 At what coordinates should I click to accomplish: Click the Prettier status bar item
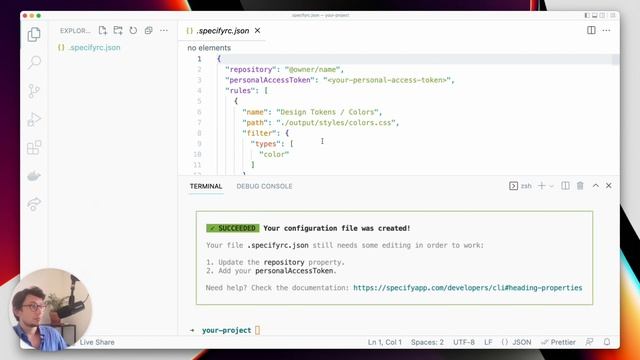pyautogui.click(x=558, y=342)
